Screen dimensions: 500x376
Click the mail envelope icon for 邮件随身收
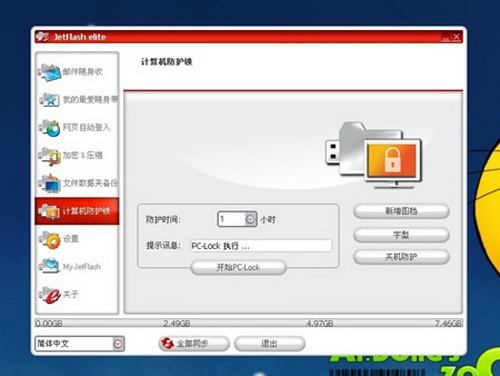[49, 72]
